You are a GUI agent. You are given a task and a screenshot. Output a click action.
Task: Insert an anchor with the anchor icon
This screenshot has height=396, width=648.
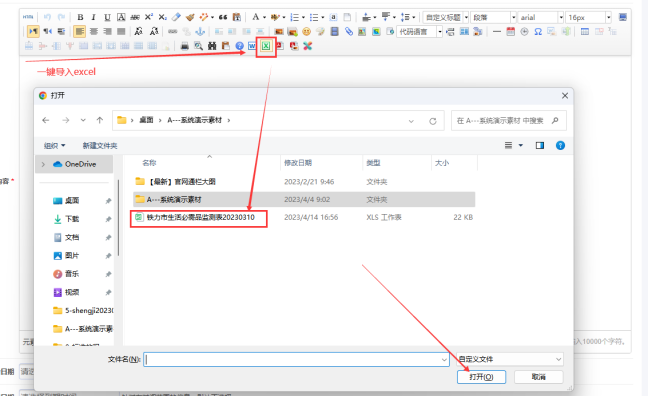coord(200,31)
